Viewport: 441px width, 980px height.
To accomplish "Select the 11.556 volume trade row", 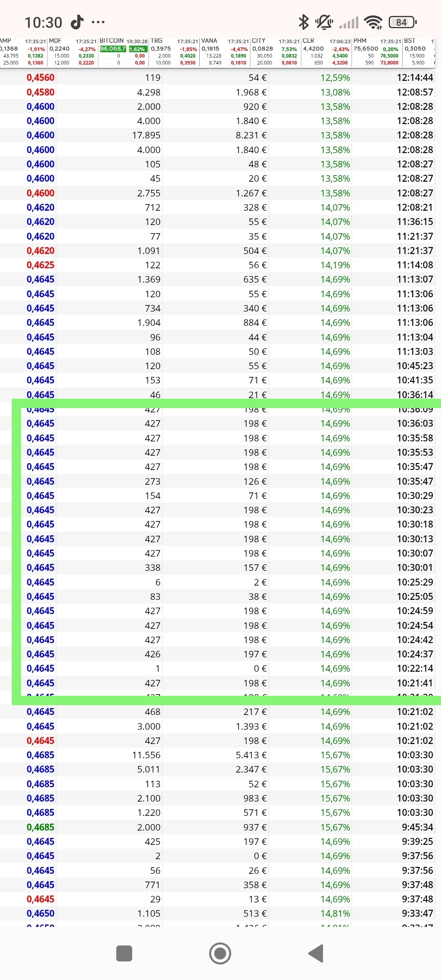I will point(220,755).
